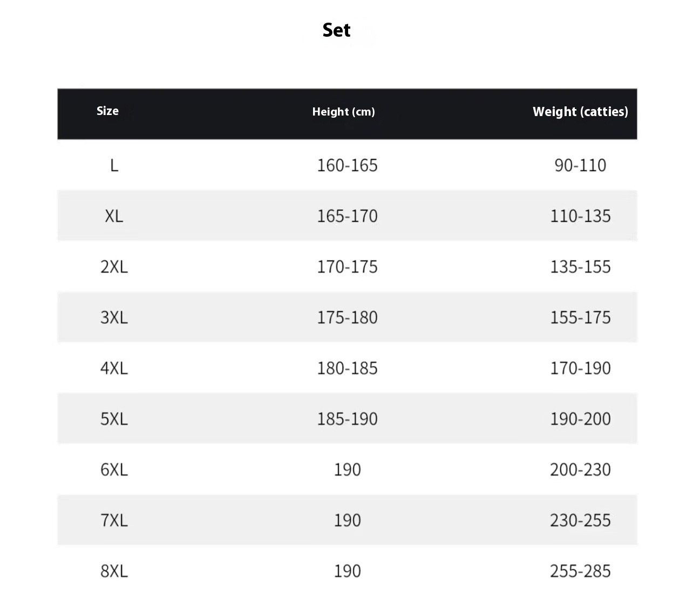
Task: Select the 200-230 weight value
Action: click(x=580, y=470)
